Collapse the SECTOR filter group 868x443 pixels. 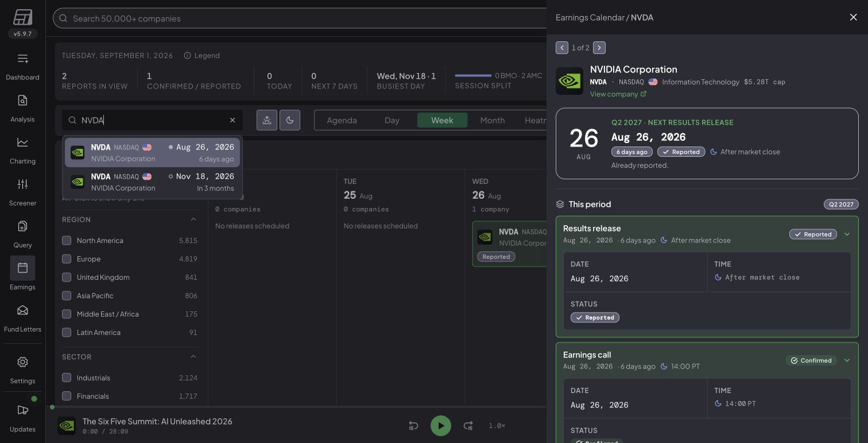(193, 357)
